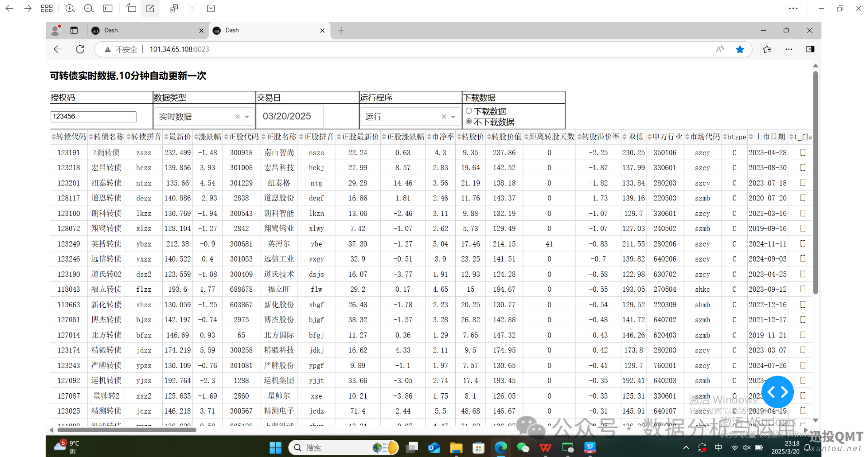Click the read aloud icon
This screenshot has width=868, height=457.
(x=720, y=49)
